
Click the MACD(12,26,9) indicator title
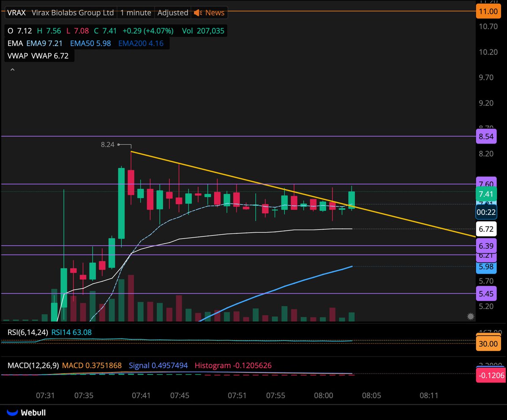point(33,366)
